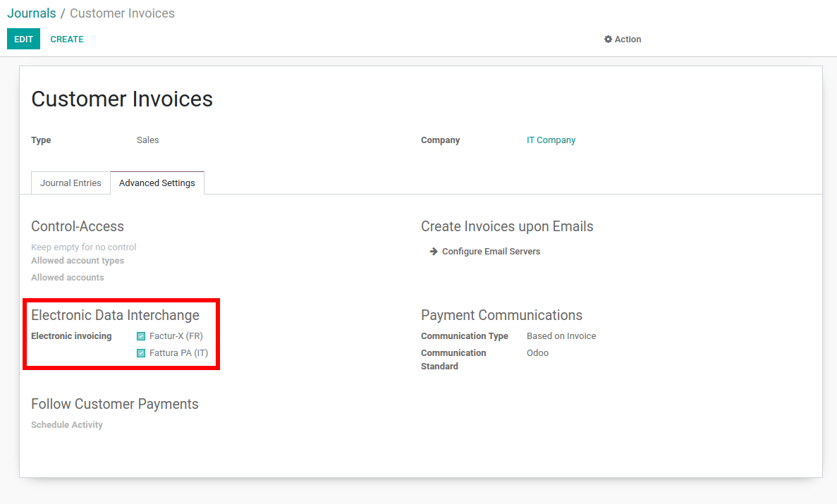Toggle the Factur-X (FR) checkbox
The height and width of the screenshot is (504, 837).
pyautogui.click(x=141, y=336)
